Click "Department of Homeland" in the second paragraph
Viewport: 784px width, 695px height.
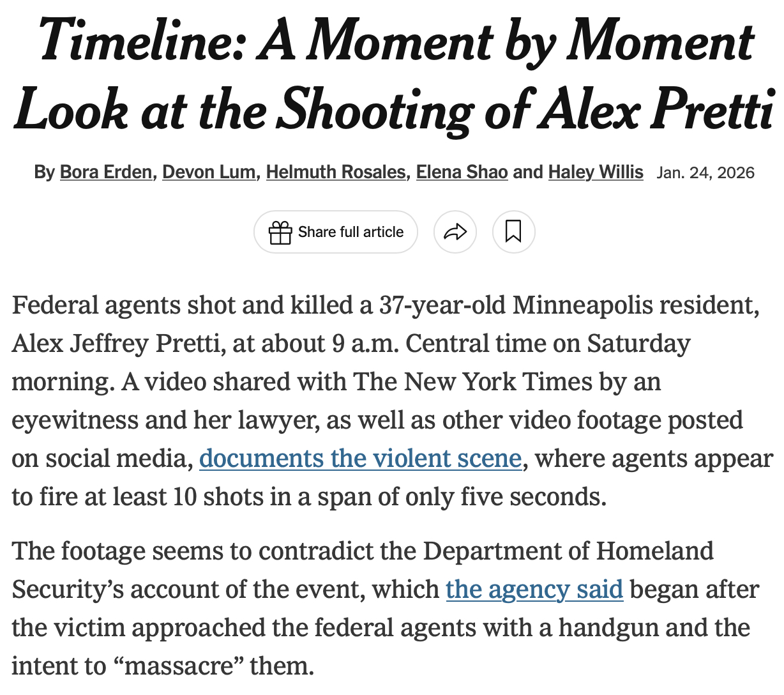coord(568,551)
